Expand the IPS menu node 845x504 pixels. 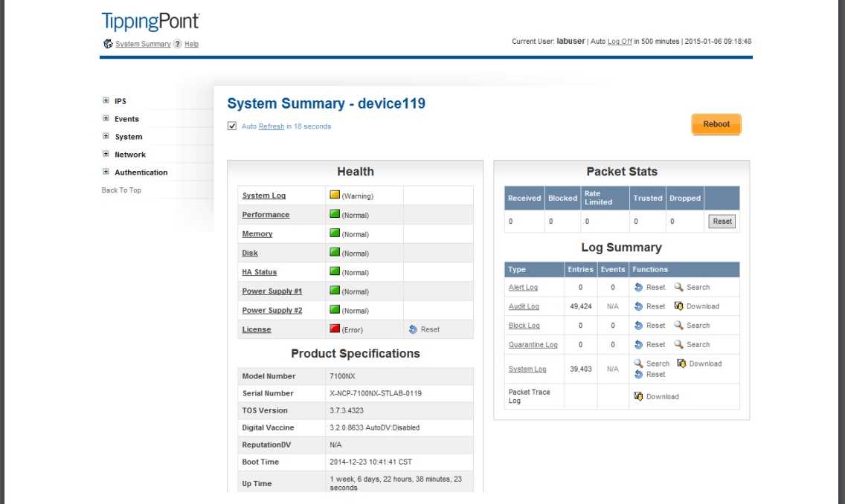[106, 100]
